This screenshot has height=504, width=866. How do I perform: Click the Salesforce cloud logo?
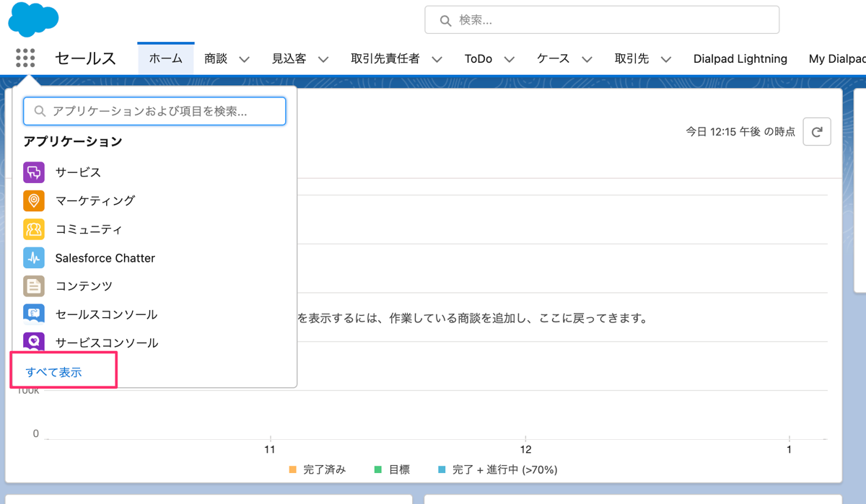pos(33,19)
